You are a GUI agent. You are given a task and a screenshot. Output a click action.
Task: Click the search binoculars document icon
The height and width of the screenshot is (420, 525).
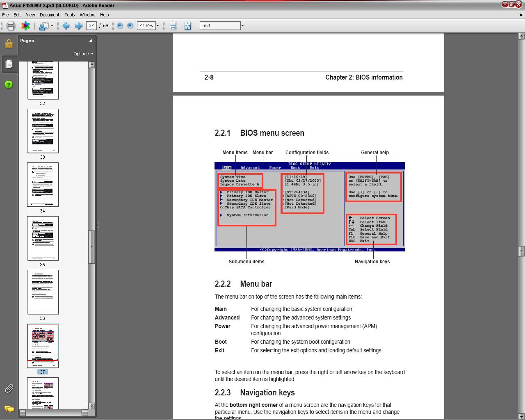[x=43, y=26]
